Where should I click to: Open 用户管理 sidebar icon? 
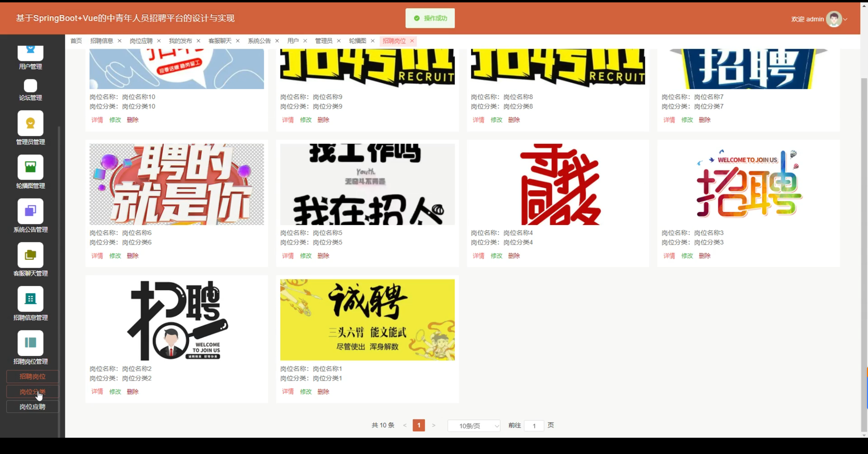point(31,53)
